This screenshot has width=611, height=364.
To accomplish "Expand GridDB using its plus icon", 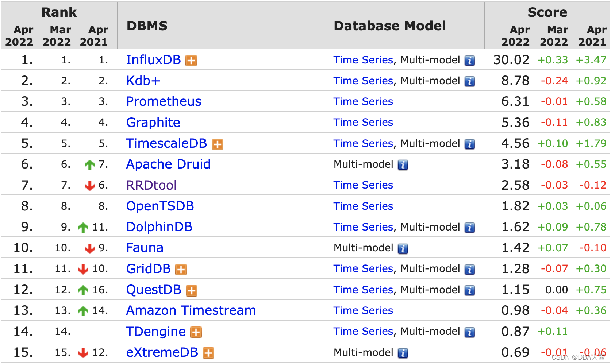I will (181, 269).
